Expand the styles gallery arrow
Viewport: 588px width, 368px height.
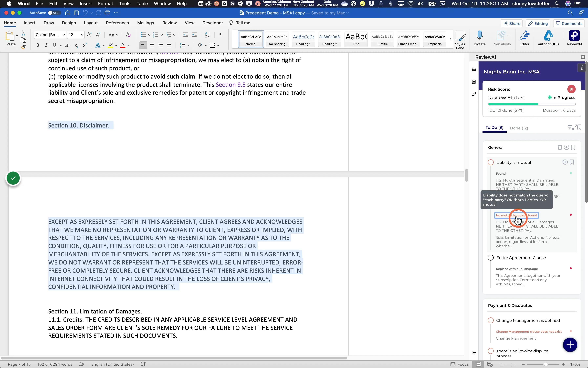click(451, 39)
